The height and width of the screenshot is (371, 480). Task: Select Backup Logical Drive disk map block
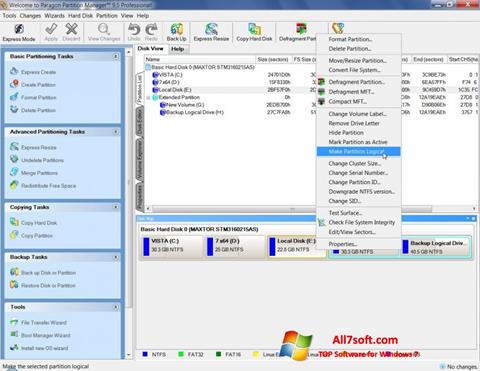click(436, 247)
